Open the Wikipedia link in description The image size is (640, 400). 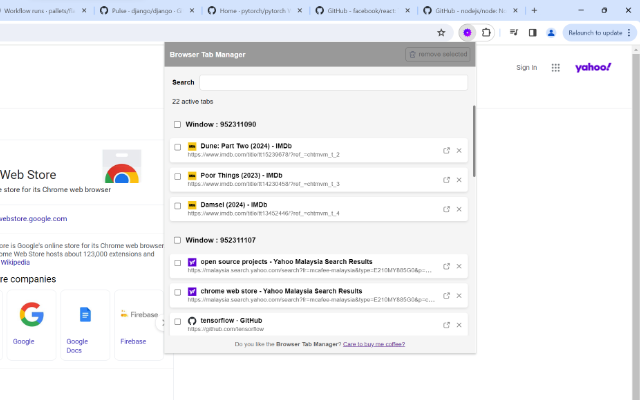coord(15,262)
